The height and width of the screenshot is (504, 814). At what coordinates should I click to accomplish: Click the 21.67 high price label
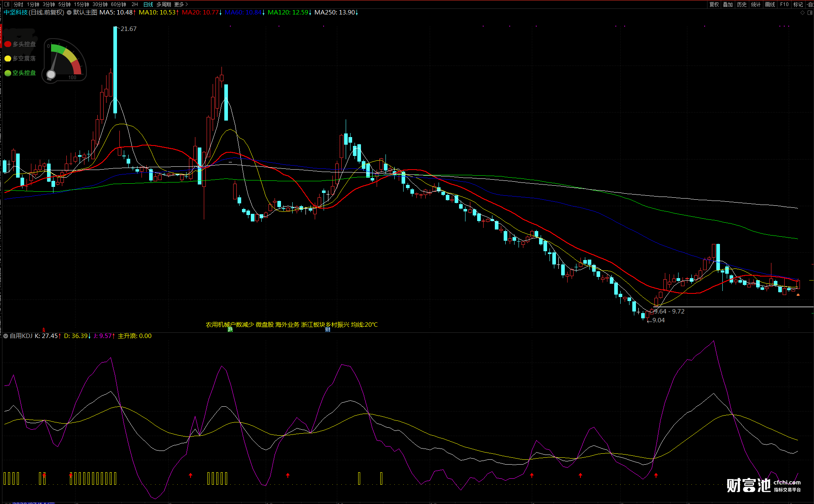pyautogui.click(x=128, y=29)
